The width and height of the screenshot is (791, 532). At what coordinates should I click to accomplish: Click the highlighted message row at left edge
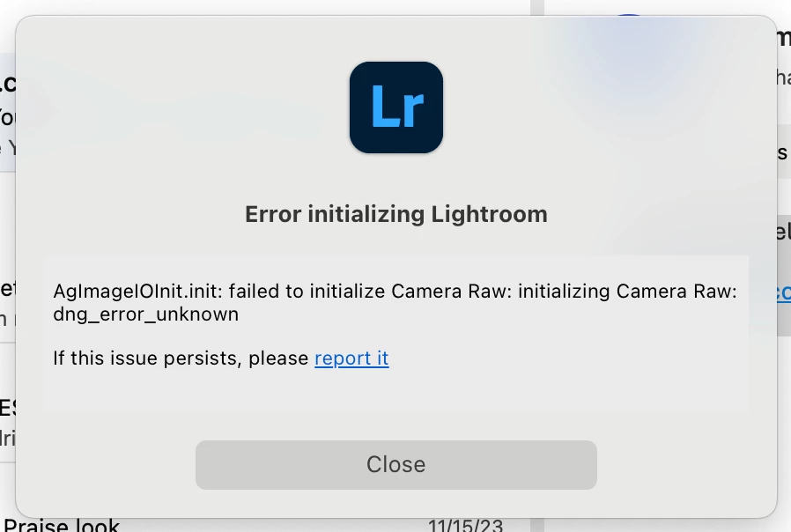8,112
